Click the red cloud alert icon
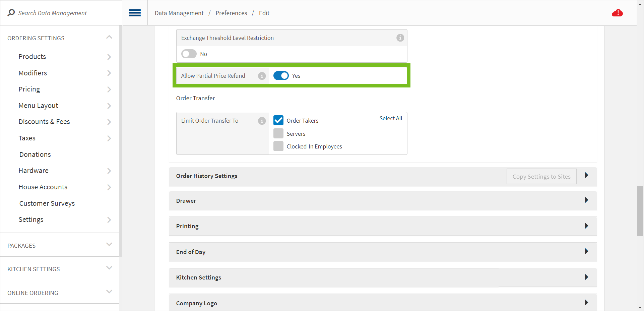The width and height of the screenshot is (644, 311). point(617,13)
